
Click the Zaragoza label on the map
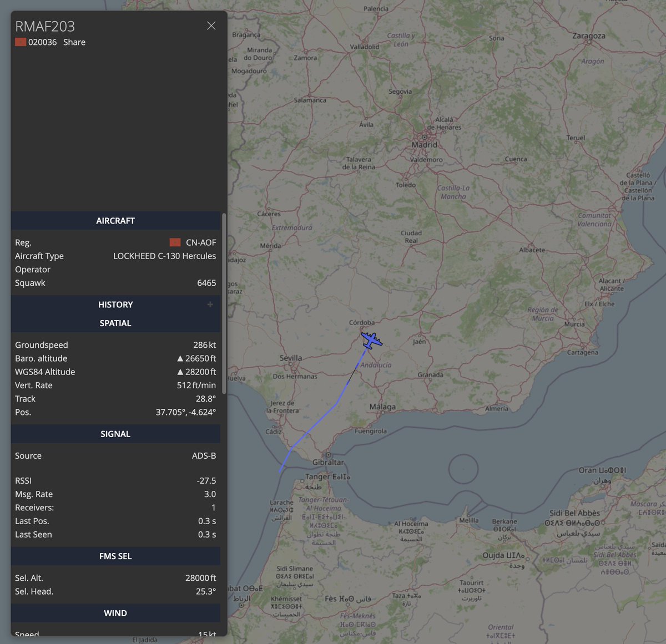[x=589, y=36]
